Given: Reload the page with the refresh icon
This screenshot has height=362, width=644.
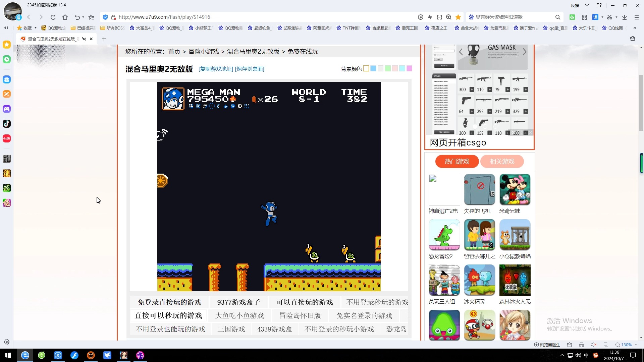Looking at the screenshot, I should coord(53,17).
